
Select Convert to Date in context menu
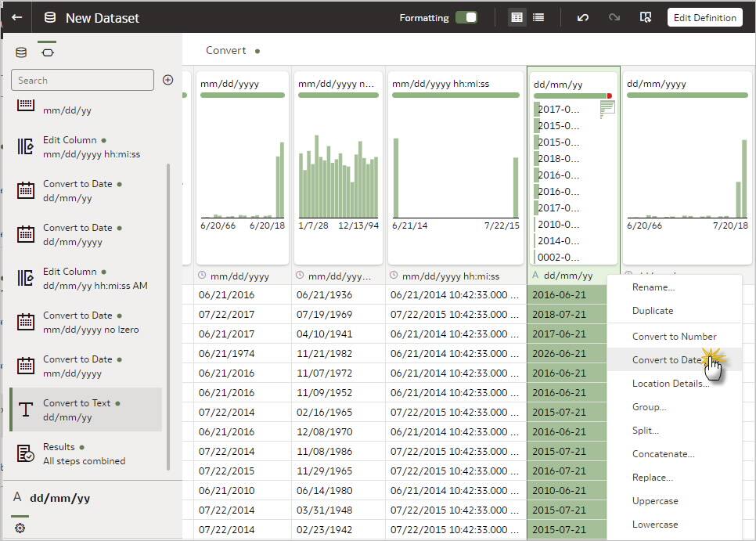(x=667, y=360)
